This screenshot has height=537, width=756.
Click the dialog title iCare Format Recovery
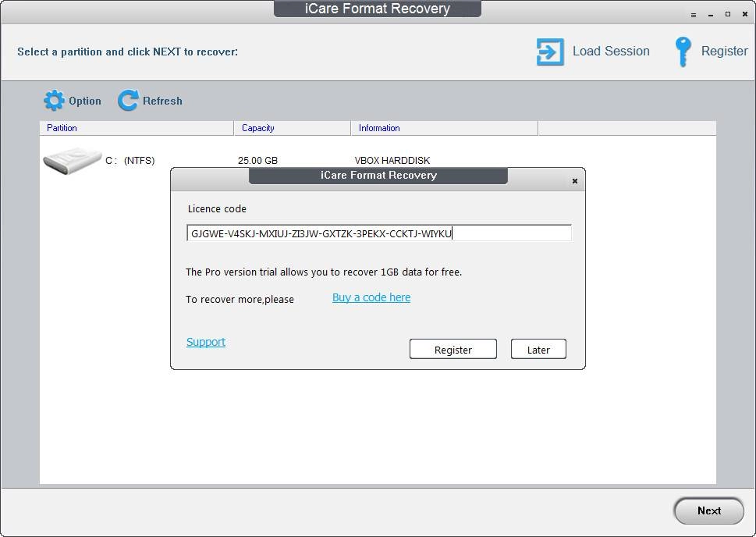point(378,175)
